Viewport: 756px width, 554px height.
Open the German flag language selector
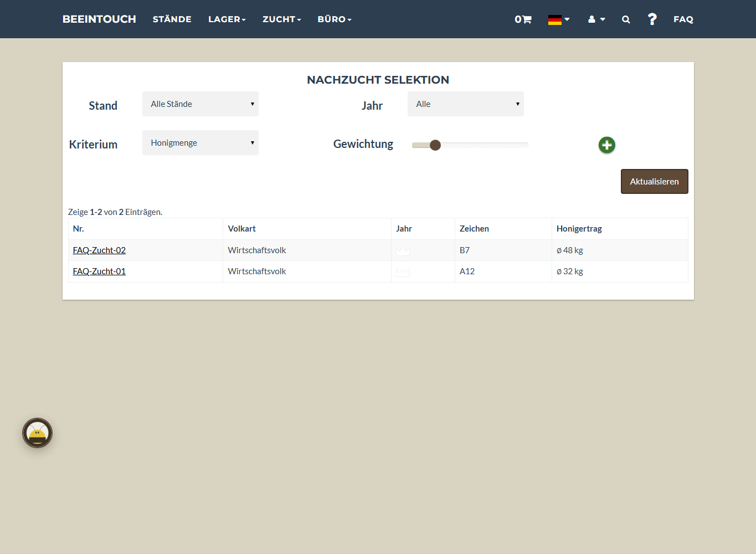[x=559, y=19]
